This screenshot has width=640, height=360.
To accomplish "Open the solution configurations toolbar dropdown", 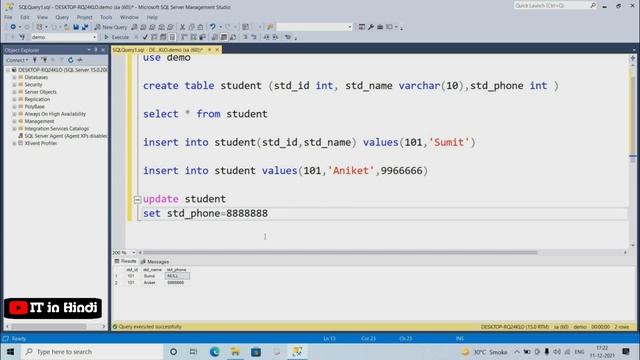I will tap(314, 27).
